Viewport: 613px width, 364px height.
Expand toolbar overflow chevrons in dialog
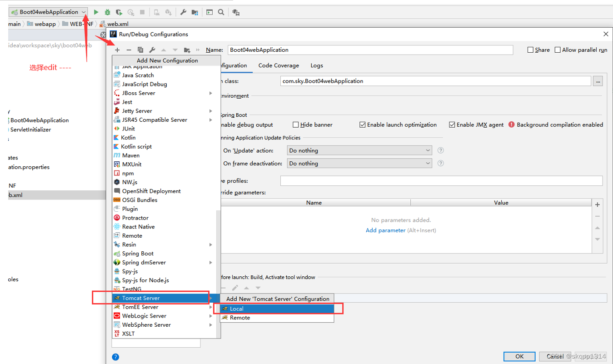tap(198, 50)
